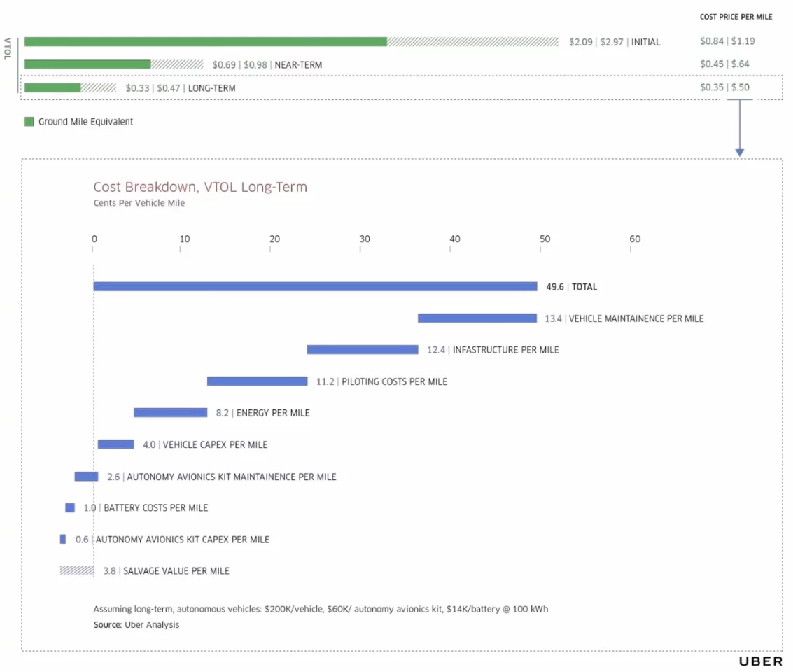793x672 pixels.
Task: Click the Ground Mile Equivalent legend swatch
Action: (28, 121)
